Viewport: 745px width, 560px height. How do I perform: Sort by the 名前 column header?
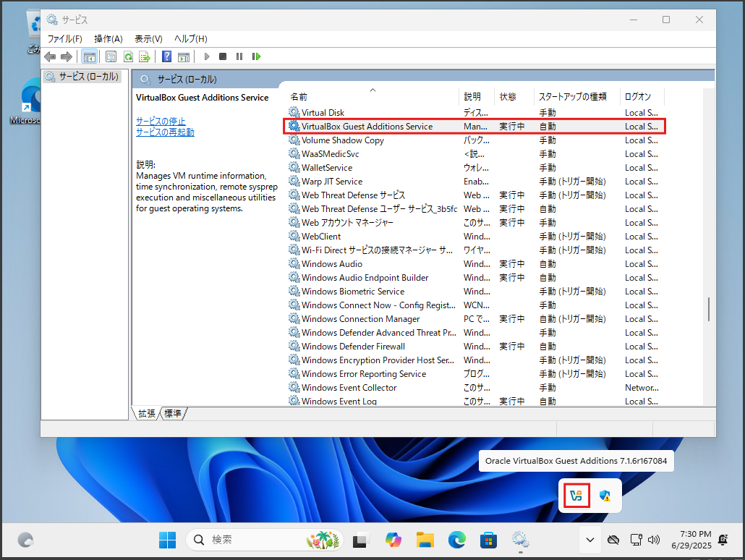point(372,96)
